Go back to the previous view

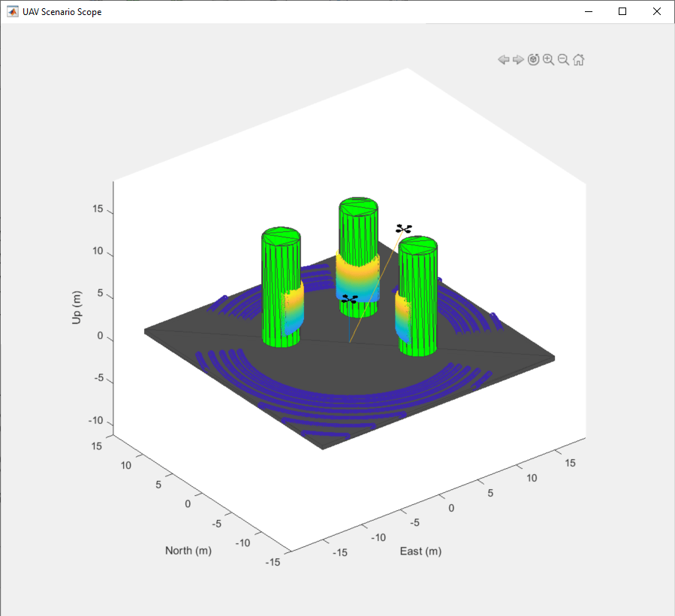tap(503, 59)
